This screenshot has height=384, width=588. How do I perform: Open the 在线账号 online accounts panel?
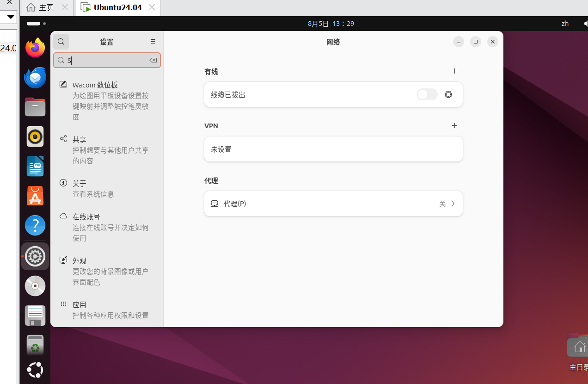[107, 227]
